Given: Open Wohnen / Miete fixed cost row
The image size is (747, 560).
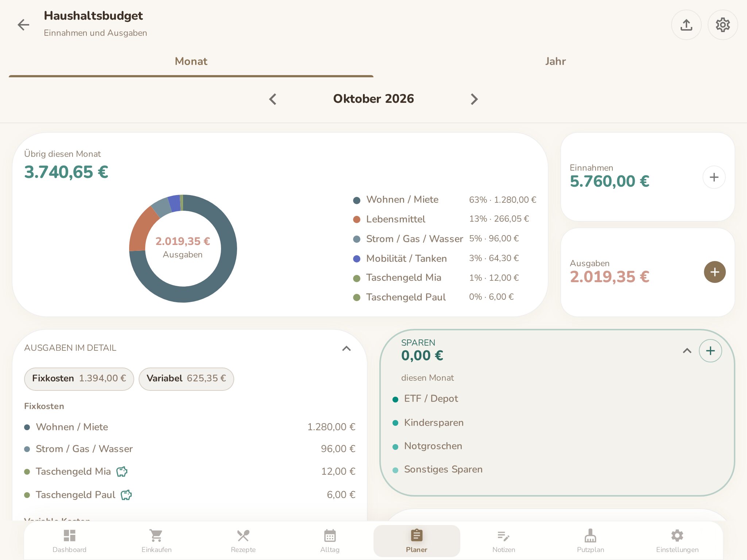Looking at the screenshot, I should 190,427.
